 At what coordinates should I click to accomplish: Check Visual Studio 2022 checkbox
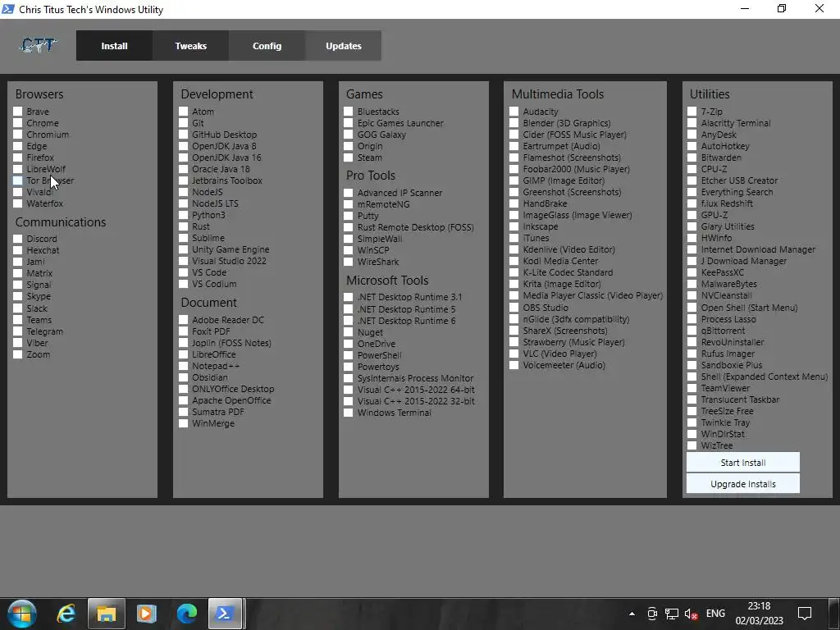click(183, 261)
